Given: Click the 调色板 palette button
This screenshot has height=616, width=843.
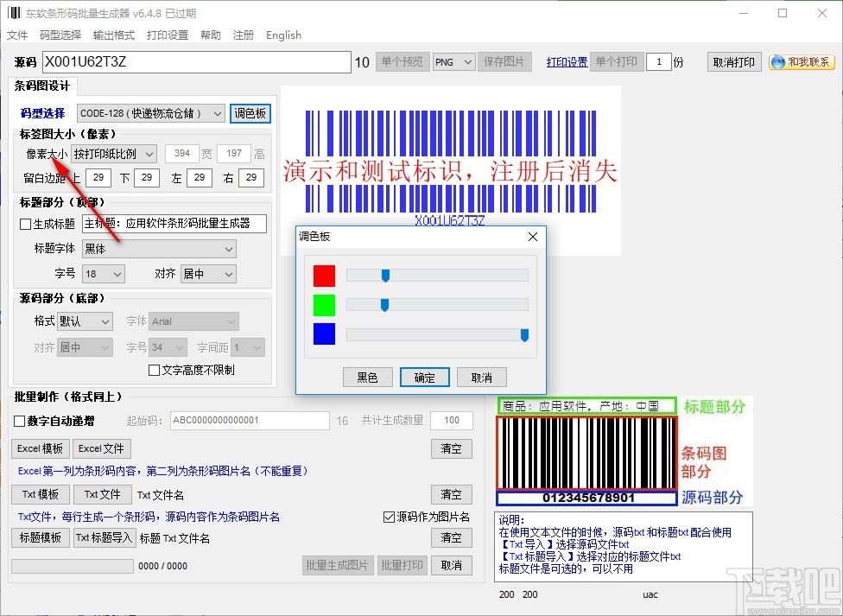Looking at the screenshot, I should tap(250, 113).
